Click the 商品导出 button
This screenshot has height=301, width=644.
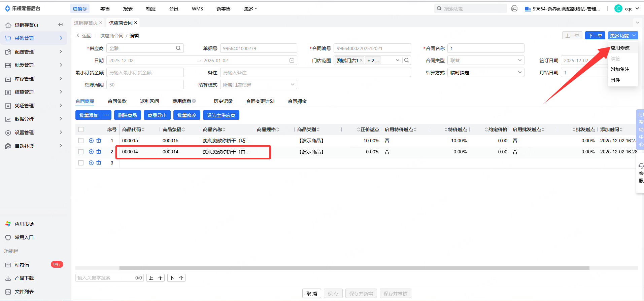pos(157,115)
